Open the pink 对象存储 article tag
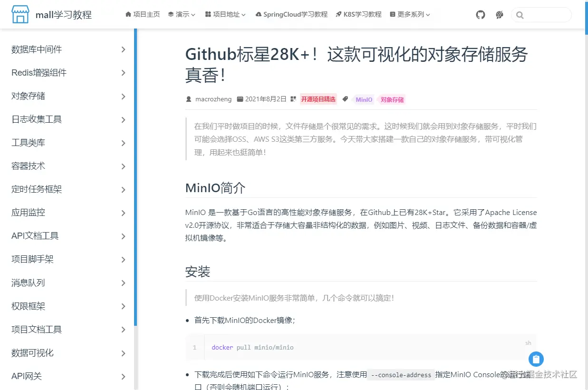 392,100
